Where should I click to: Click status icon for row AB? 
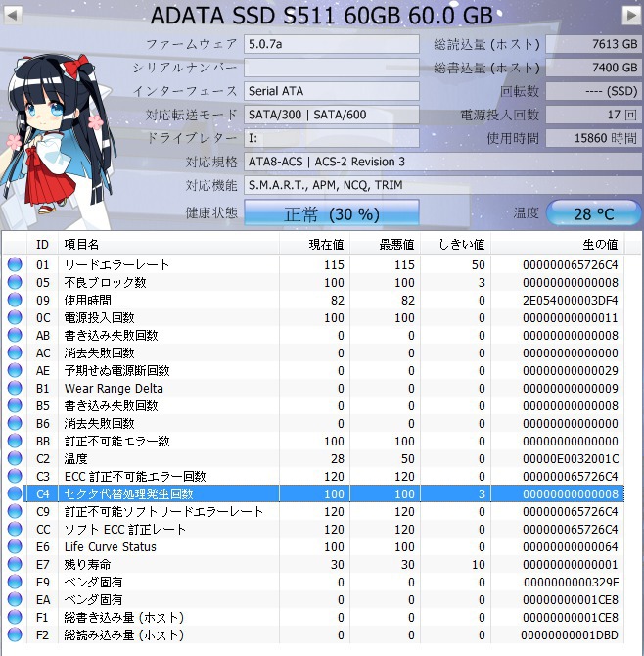pyautogui.click(x=15, y=335)
